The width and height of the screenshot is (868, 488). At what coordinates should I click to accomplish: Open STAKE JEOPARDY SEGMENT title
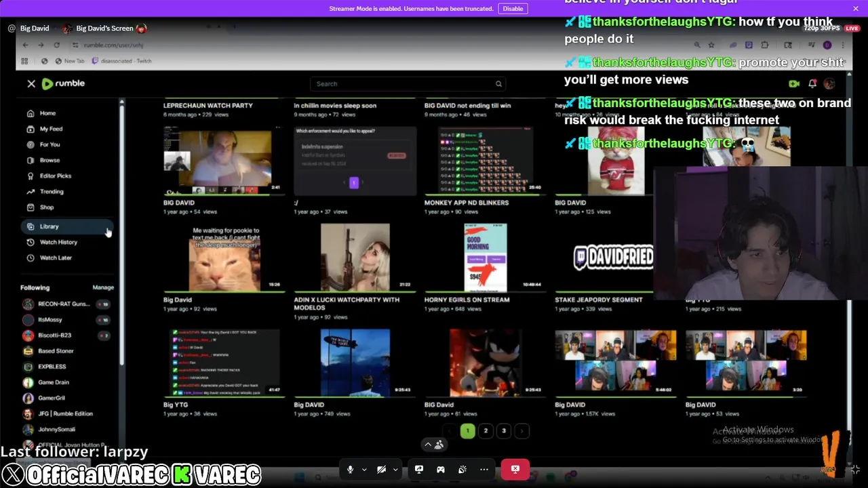[599, 300]
